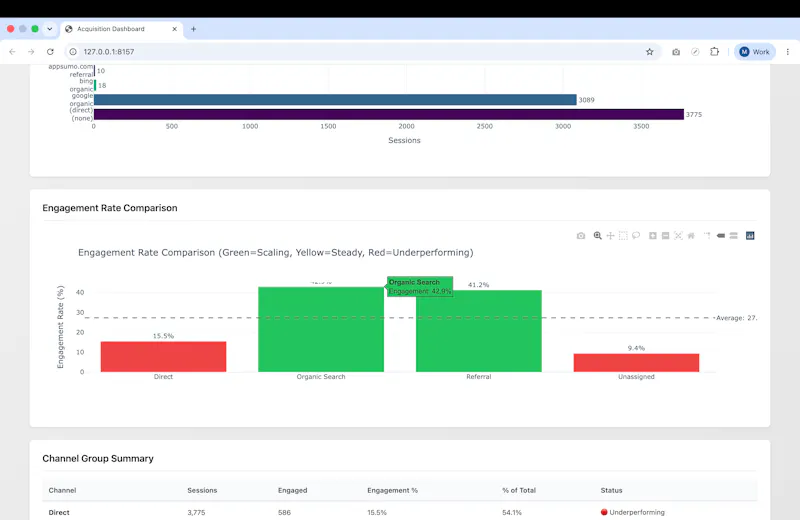View site information icon in address bar
The height and width of the screenshot is (520, 800).
[x=73, y=52]
